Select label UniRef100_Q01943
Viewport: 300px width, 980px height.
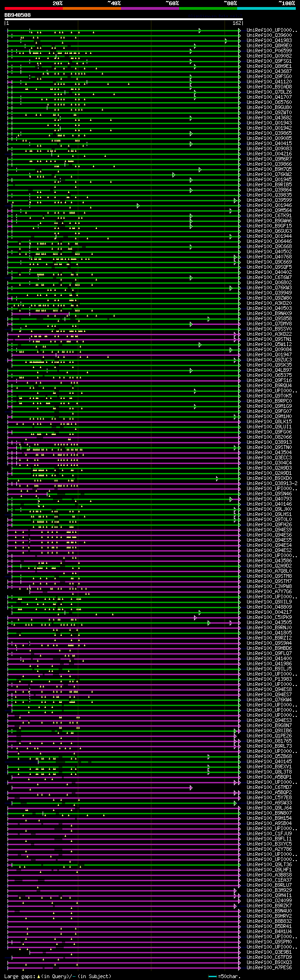[x=269, y=123]
